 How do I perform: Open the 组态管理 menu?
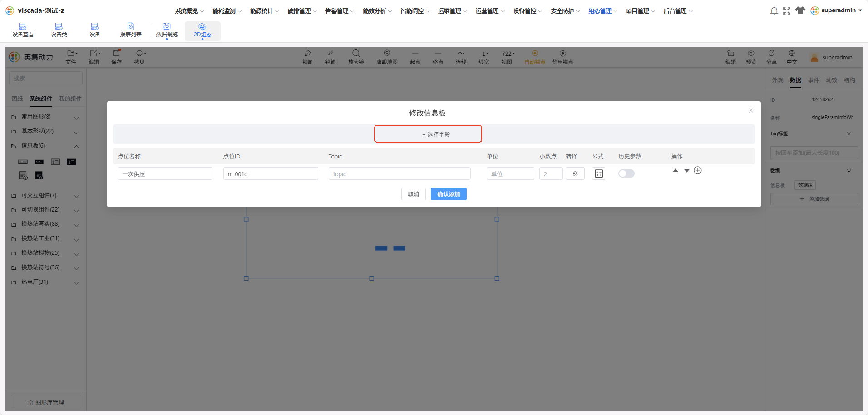[603, 11]
